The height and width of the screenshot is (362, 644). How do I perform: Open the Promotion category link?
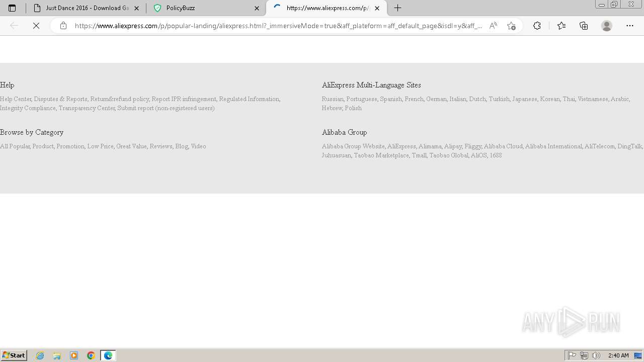click(x=70, y=146)
